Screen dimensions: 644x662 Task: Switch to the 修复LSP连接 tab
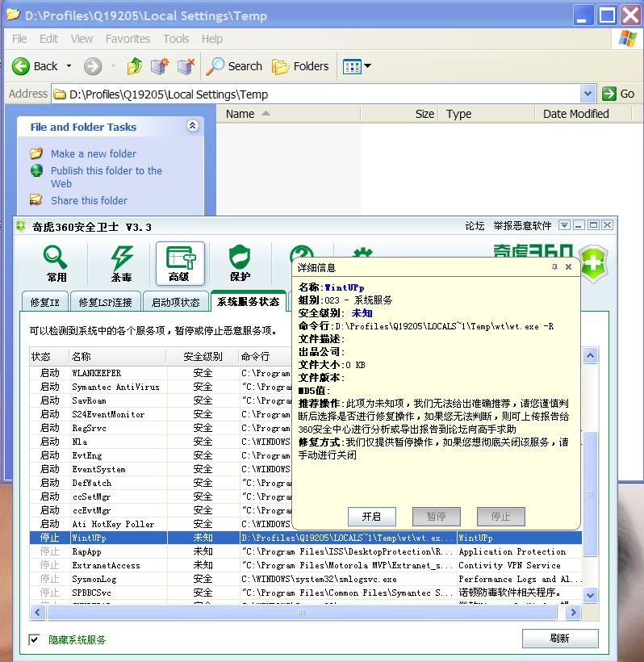coord(106,302)
